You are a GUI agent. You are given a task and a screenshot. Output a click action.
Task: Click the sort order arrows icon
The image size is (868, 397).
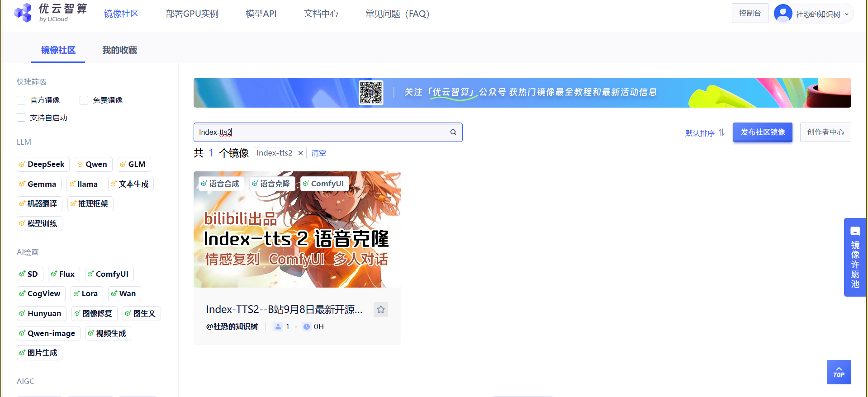(x=722, y=132)
